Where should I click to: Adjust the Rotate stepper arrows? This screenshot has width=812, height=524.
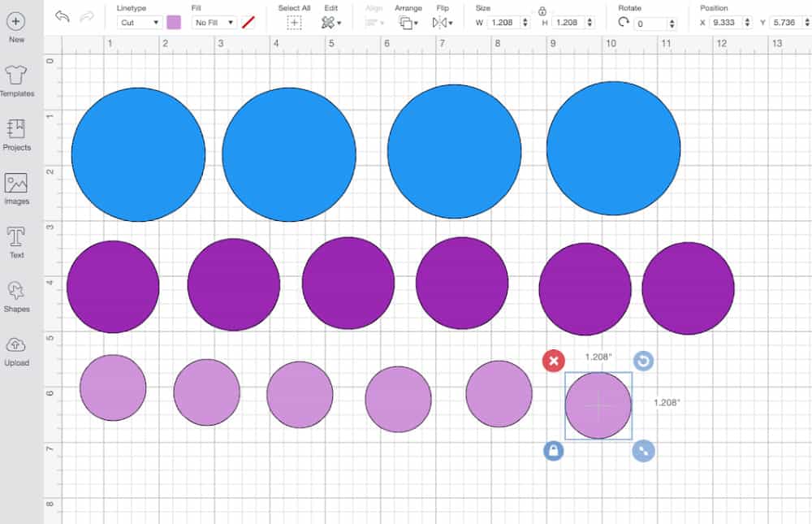point(672,24)
